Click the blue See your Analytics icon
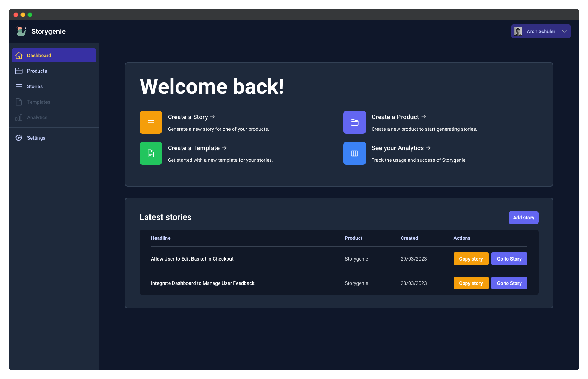588x379 pixels. (x=354, y=153)
